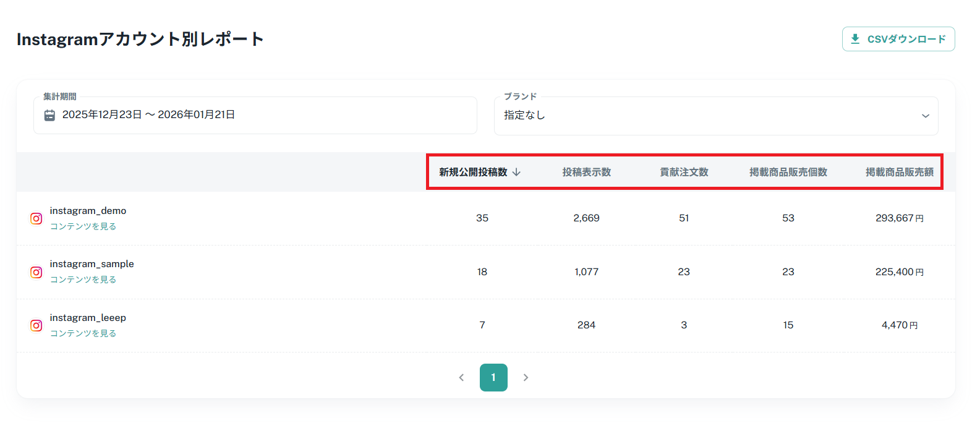Select page 1 in pagination

click(x=493, y=377)
